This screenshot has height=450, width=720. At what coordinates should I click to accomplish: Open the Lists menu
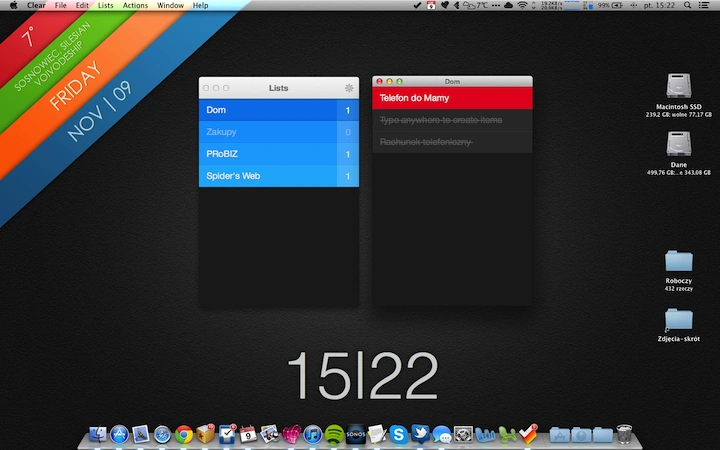coord(106,6)
